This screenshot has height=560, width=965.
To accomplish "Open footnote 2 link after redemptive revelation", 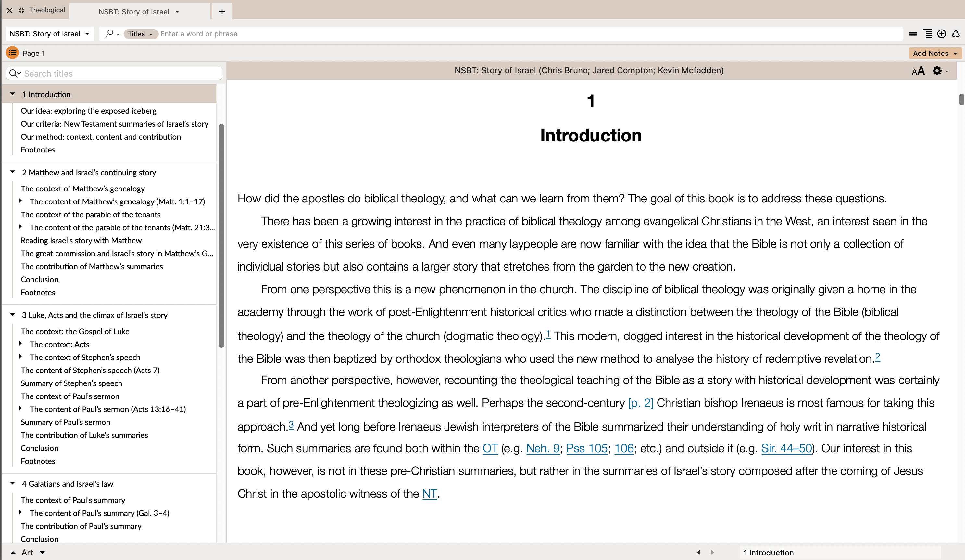I will [x=877, y=357].
